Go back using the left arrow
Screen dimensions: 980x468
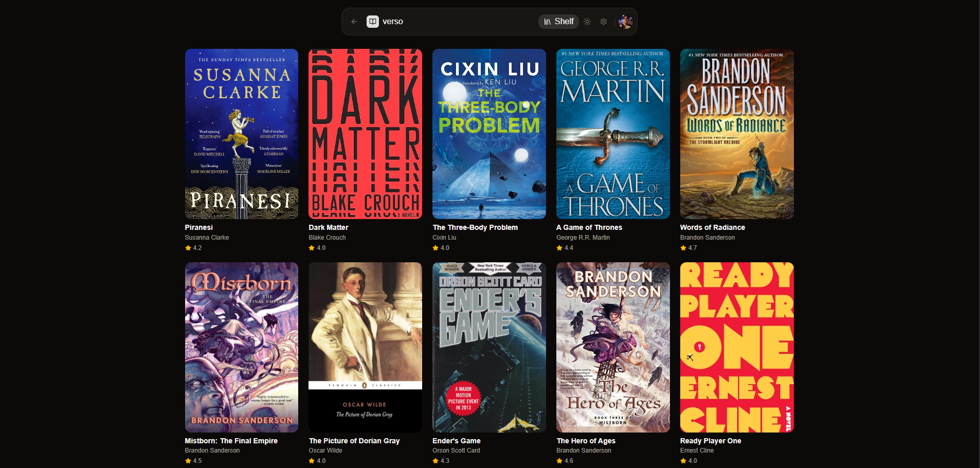tap(354, 22)
